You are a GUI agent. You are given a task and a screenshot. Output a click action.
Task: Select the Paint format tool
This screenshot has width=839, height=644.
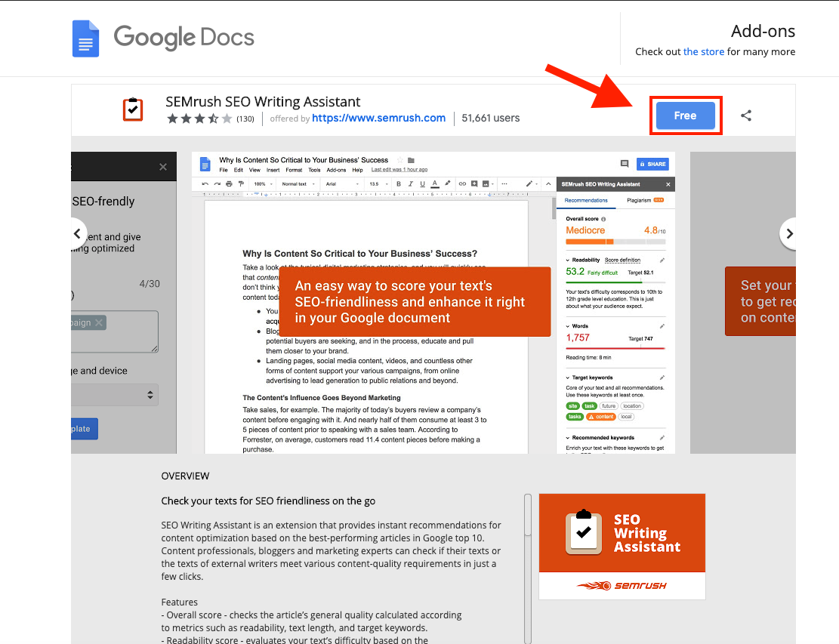coord(241,184)
